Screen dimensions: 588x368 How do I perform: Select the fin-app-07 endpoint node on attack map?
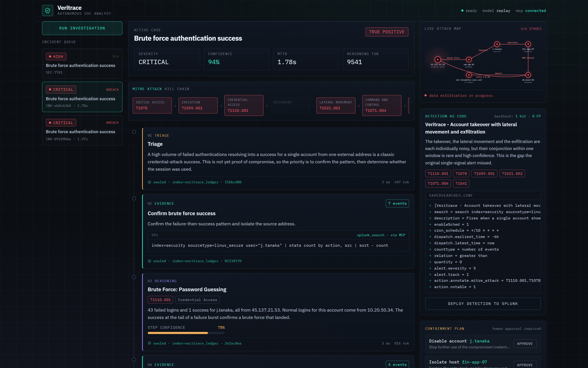click(528, 44)
